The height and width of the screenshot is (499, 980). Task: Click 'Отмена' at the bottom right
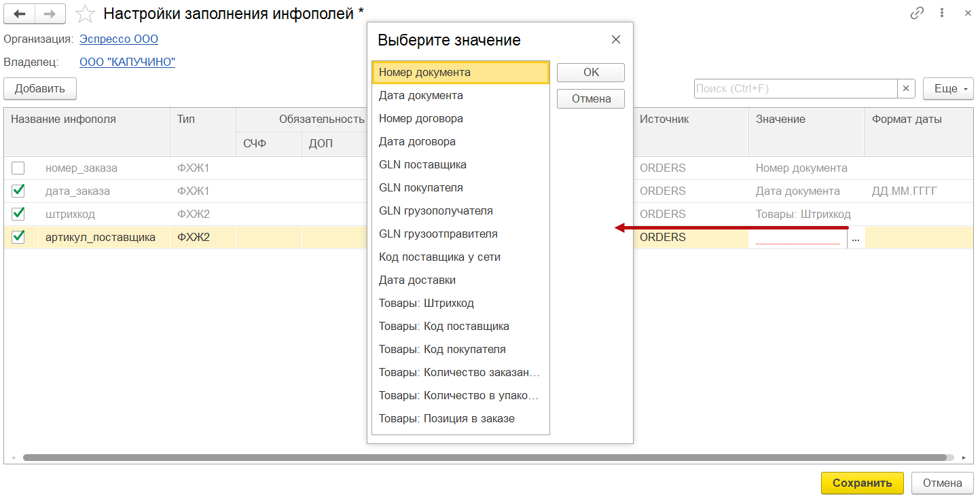coord(942,483)
